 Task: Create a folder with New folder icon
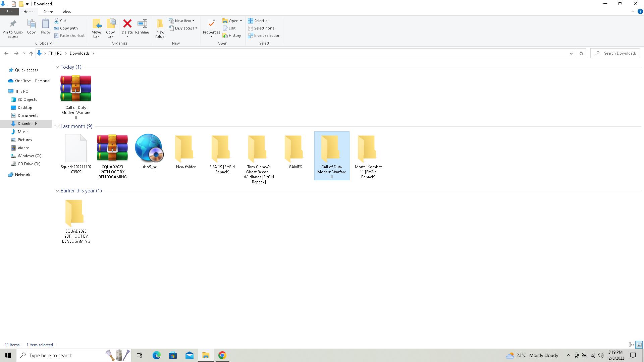pos(160,24)
